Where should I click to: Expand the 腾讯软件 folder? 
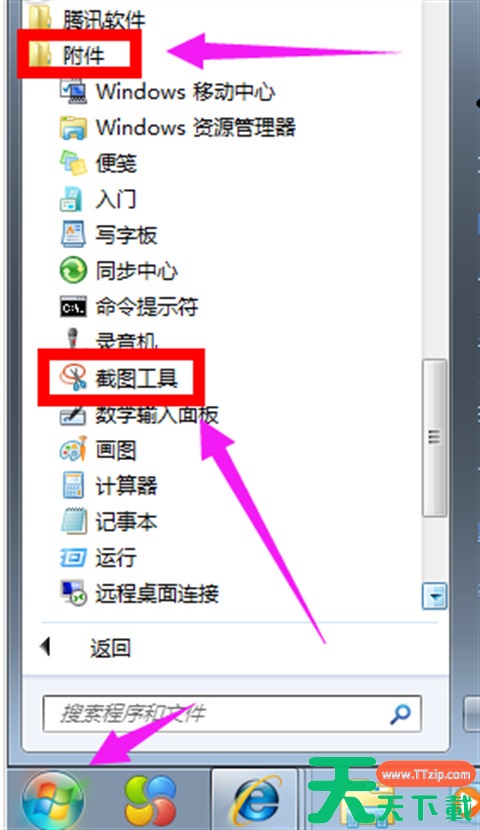[87, 19]
